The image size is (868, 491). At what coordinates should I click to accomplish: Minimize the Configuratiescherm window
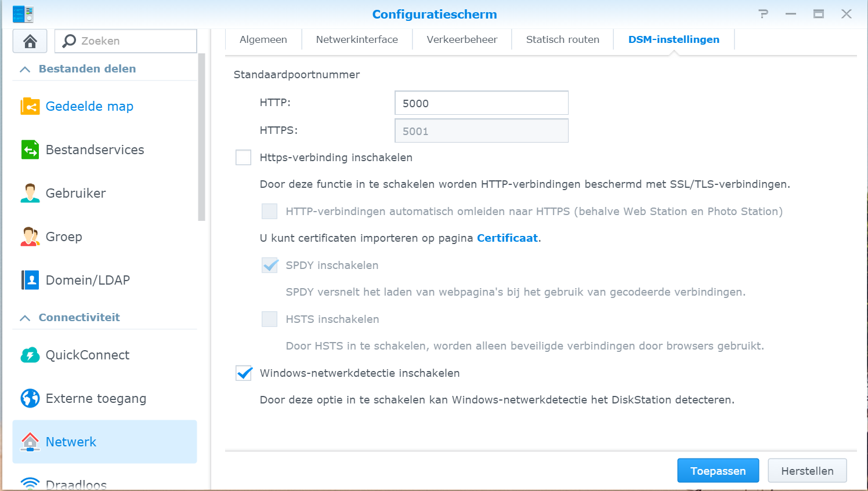click(x=790, y=14)
